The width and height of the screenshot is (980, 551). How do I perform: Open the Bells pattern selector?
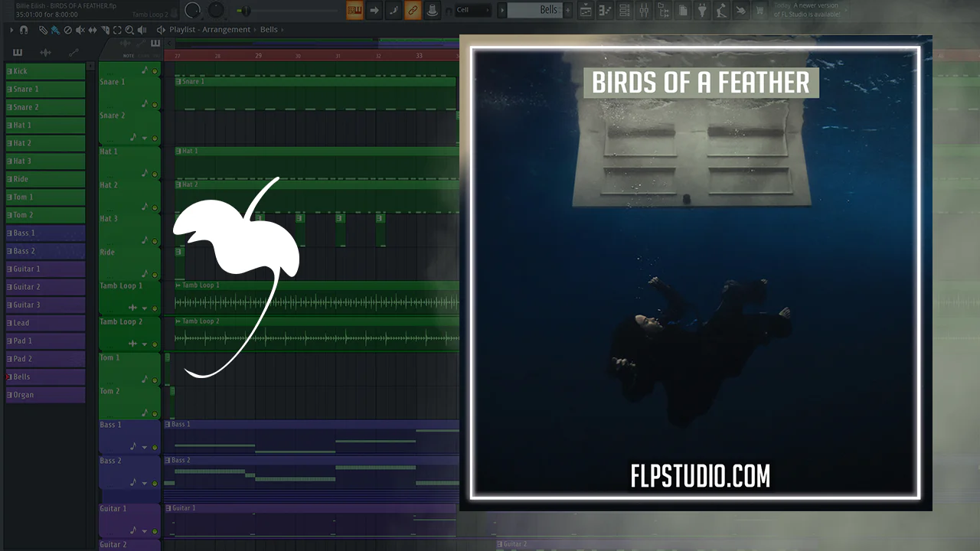(534, 10)
